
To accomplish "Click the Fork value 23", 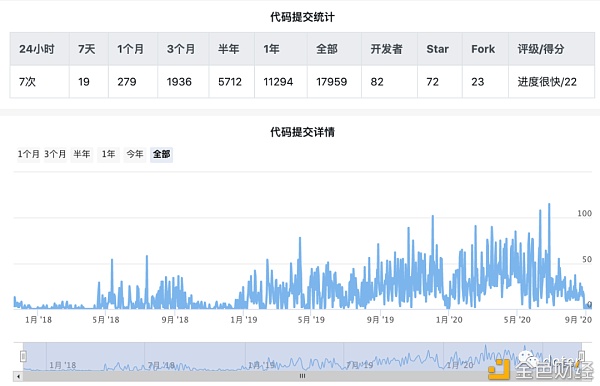I will tap(485, 82).
